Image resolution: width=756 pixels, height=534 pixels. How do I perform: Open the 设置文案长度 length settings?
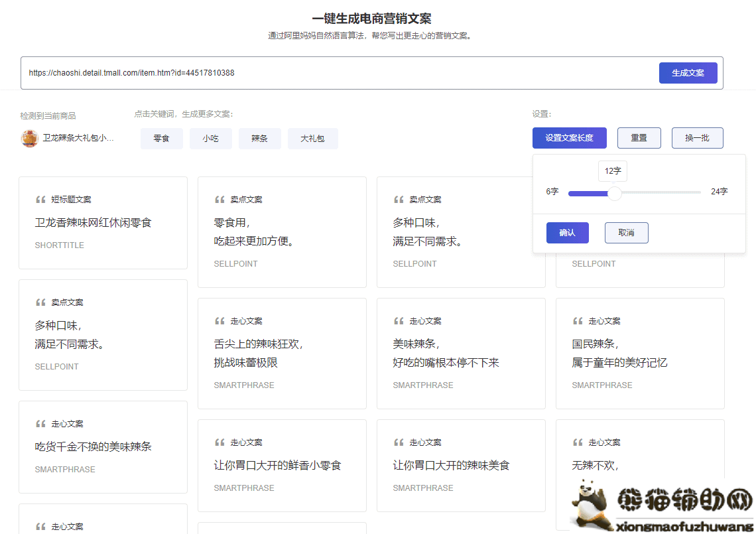pyautogui.click(x=569, y=138)
